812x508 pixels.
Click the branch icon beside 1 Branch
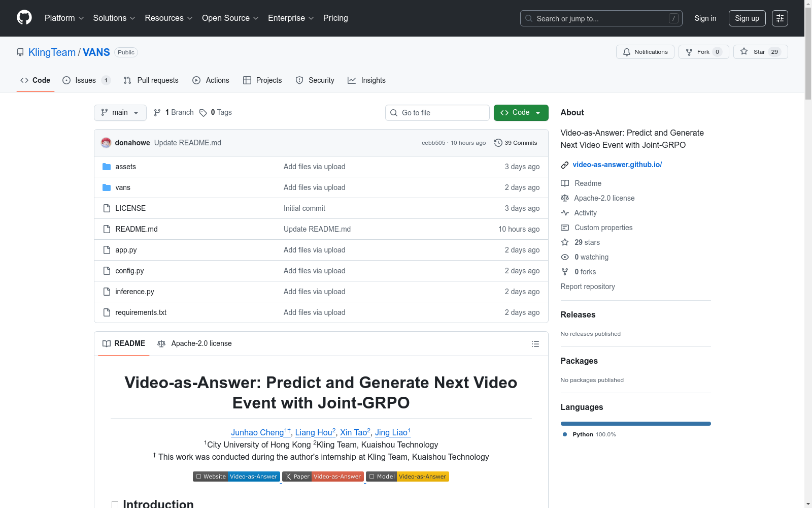pyautogui.click(x=157, y=113)
